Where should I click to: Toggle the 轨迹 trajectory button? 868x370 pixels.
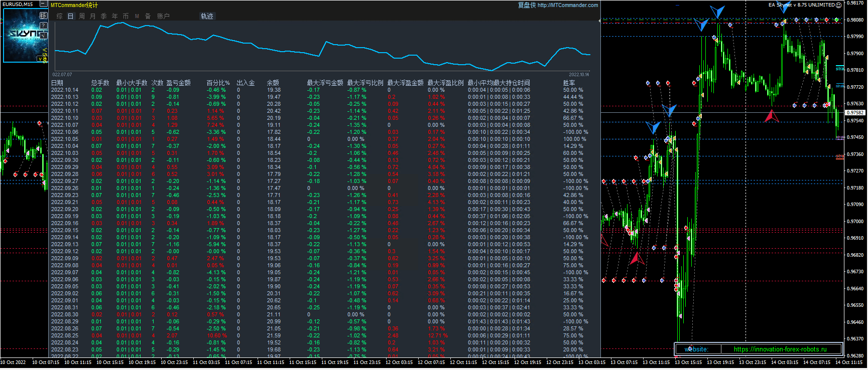point(207,16)
